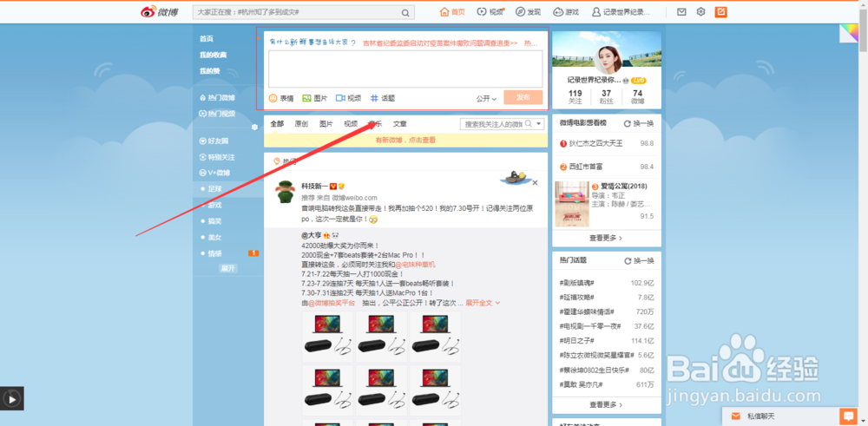The height and width of the screenshot is (426, 868).
Task: Select 首页 in the left sidebar
Action: pyautogui.click(x=207, y=39)
